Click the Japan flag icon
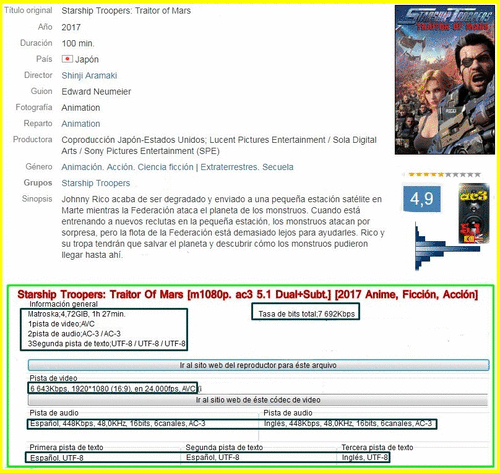 pos(67,59)
